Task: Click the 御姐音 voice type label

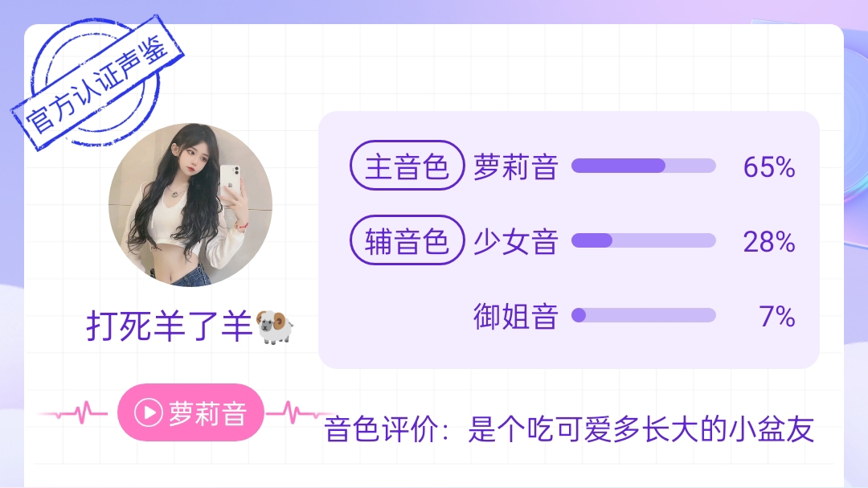Action: coord(515,316)
